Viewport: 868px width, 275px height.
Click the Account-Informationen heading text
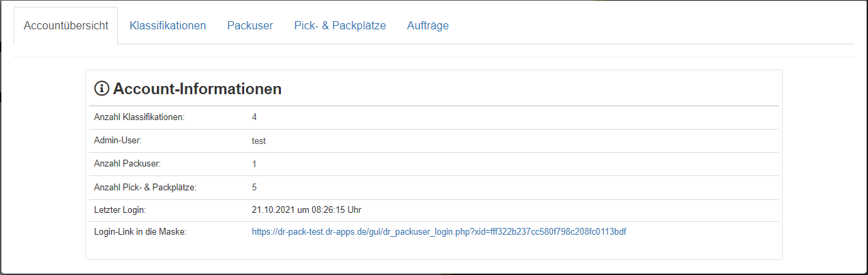[x=197, y=89]
